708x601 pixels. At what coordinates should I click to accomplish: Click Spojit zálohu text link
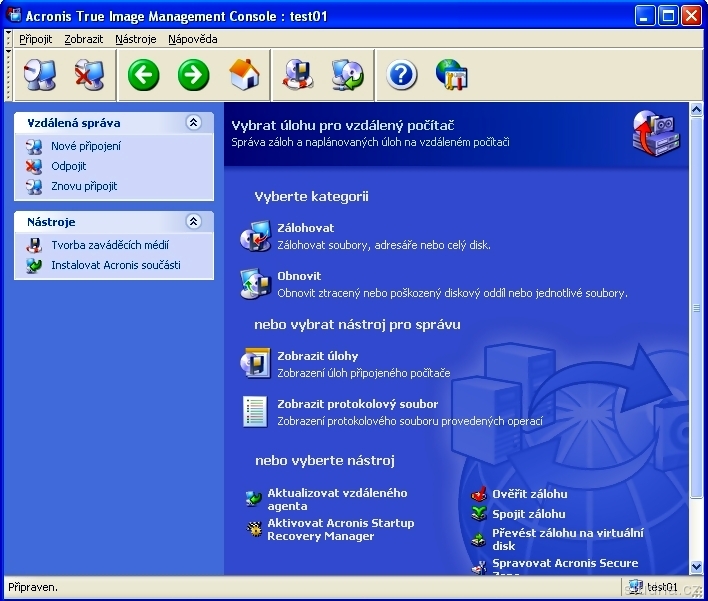click(x=529, y=514)
